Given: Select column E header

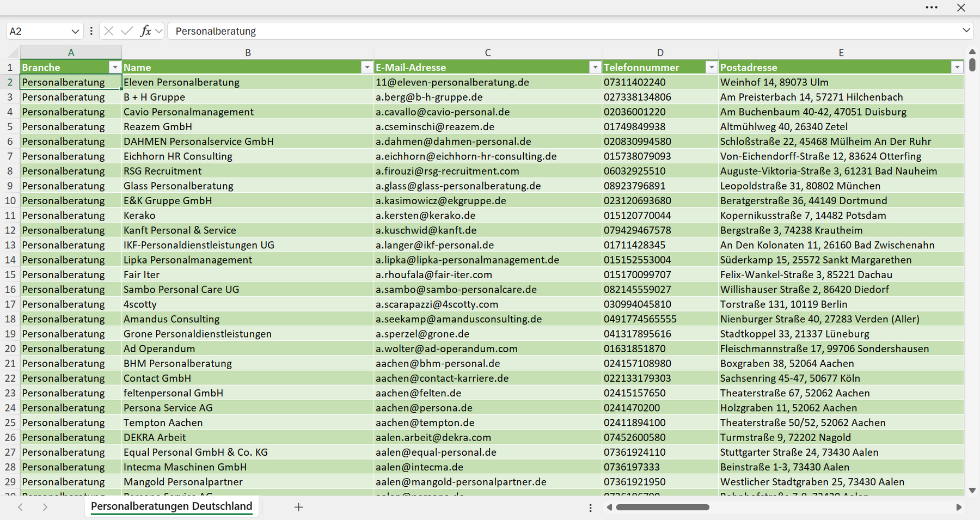Looking at the screenshot, I should [841, 52].
